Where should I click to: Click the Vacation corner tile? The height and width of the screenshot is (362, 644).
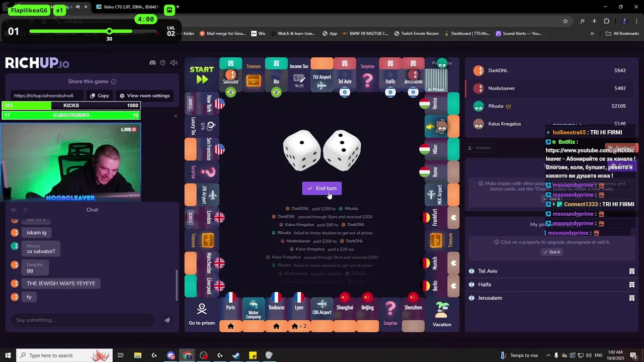(442, 315)
